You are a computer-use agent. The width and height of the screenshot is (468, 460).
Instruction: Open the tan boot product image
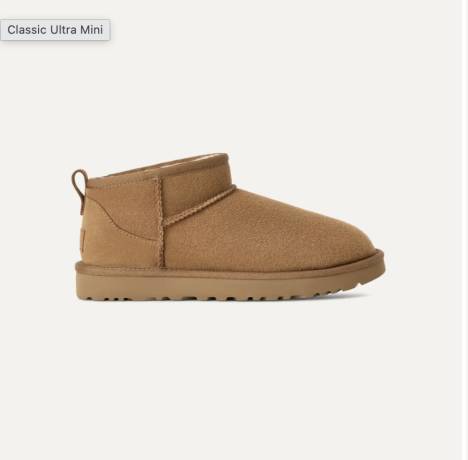click(x=228, y=227)
